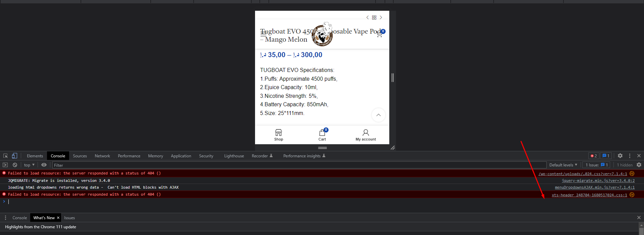Open the drawer three-dot menu
Viewport: 644px width, 235px height.
(5, 218)
